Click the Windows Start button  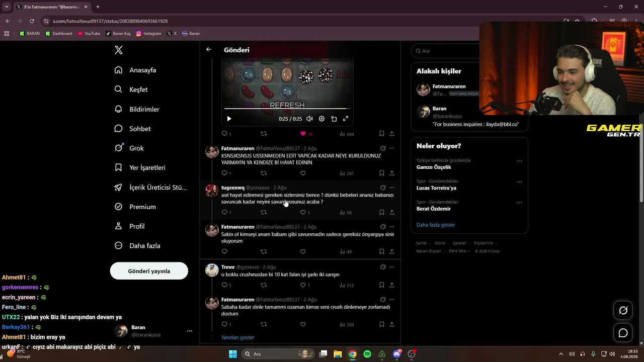tap(233, 354)
